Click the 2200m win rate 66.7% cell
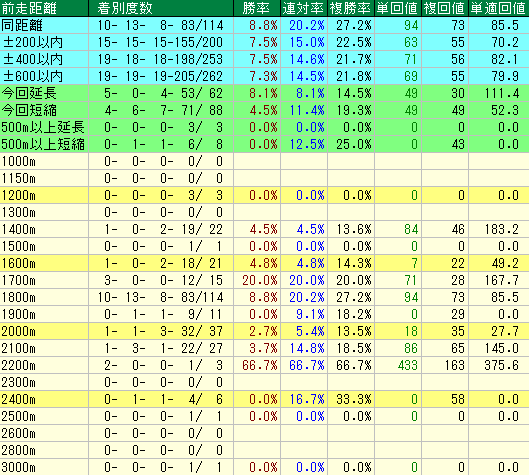 tap(259, 365)
